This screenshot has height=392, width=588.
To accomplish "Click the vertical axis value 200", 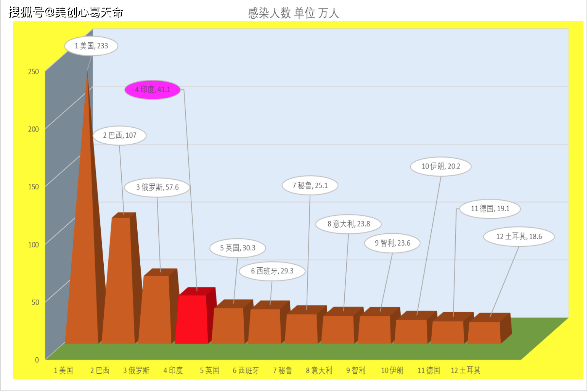I will tap(34, 129).
